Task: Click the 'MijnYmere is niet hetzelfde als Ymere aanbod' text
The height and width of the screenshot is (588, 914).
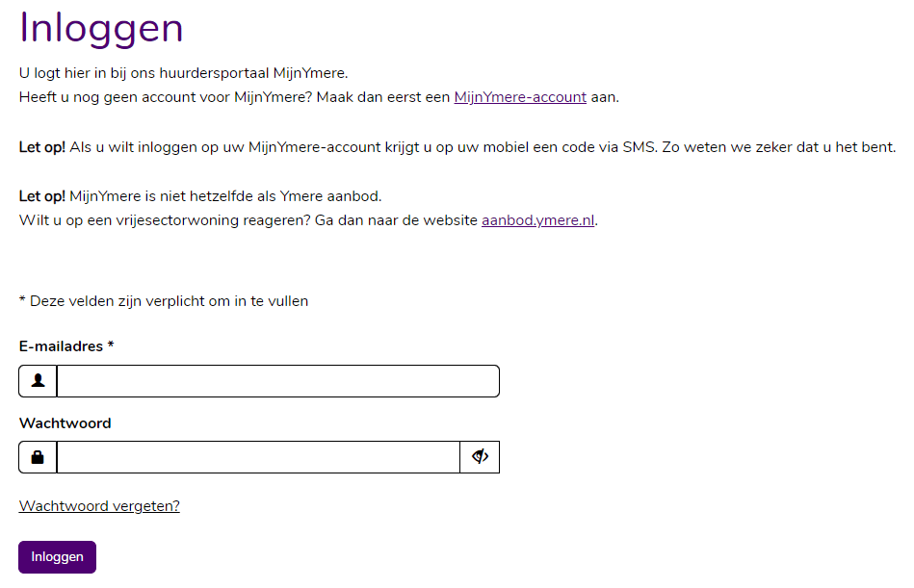Action: pos(225,196)
